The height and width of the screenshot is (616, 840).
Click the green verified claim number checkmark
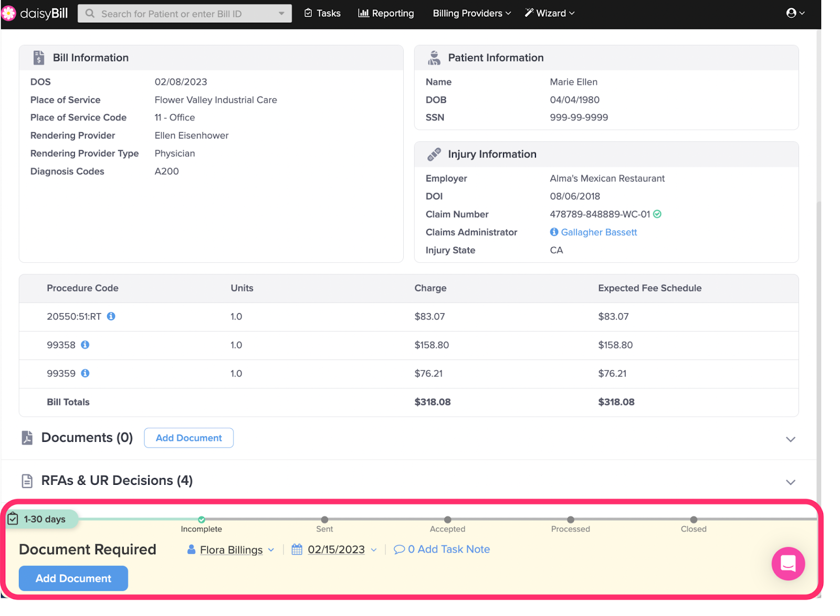coord(657,214)
